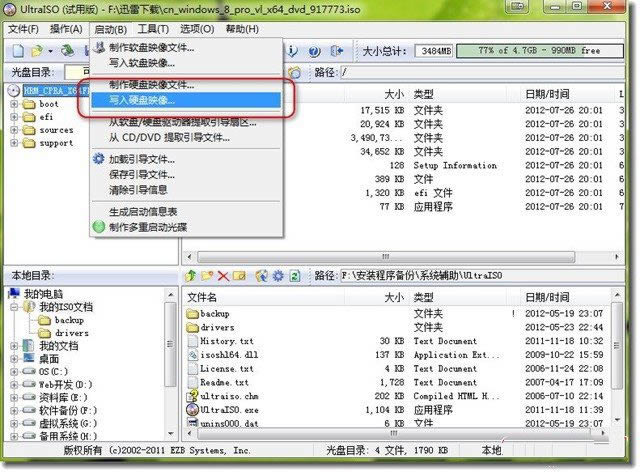Image resolution: width=640 pixels, height=472 pixels.
Task: Click the disc icon at the image tree root
Action: [x=14, y=90]
